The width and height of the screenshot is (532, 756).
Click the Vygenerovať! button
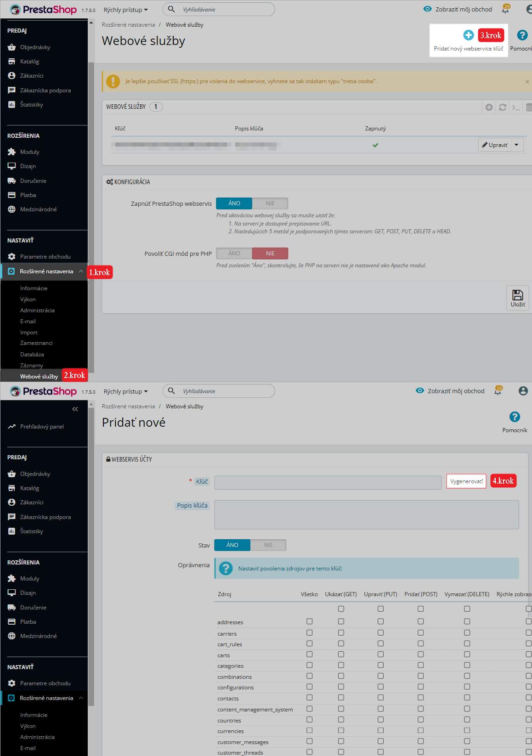(466, 481)
